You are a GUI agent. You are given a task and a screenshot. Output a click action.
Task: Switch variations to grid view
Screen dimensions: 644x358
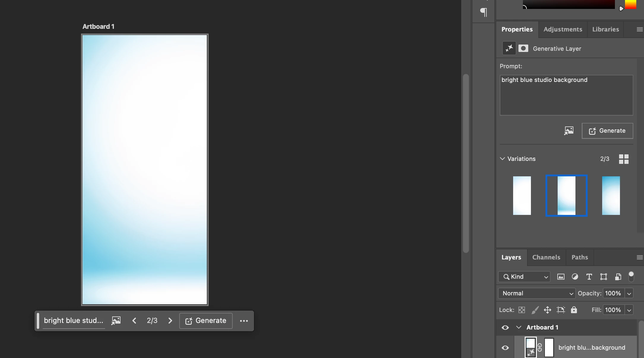[624, 159]
